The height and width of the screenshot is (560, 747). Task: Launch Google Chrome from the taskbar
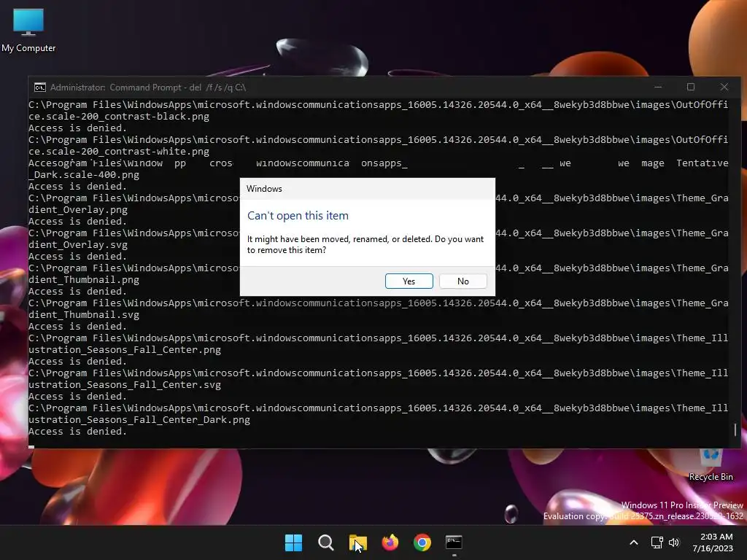pyautogui.click(x=422, y=542)
